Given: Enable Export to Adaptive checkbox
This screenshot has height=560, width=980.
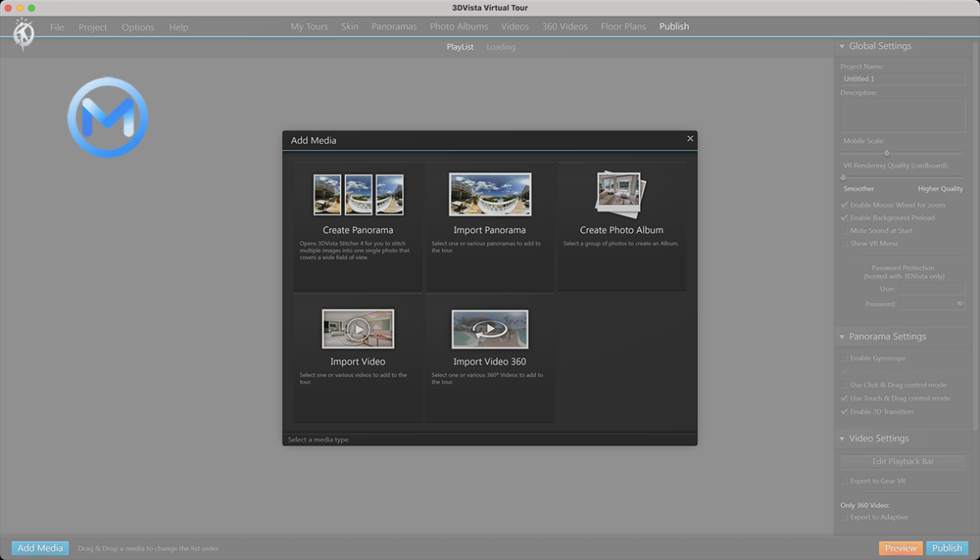Looking at the screenshot, I should point(844,517).
